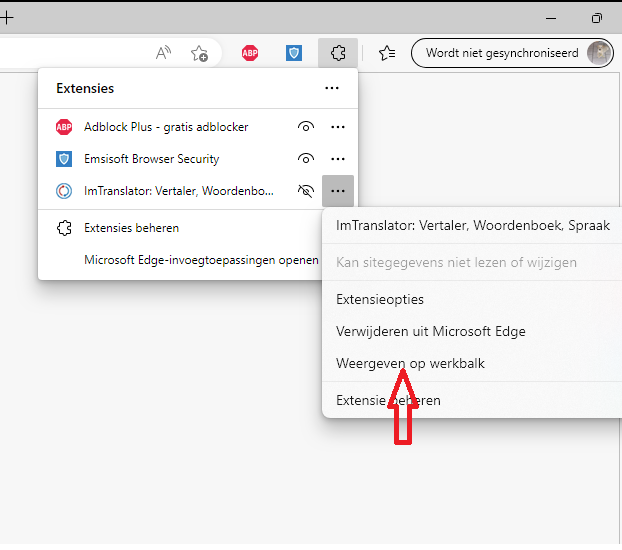Viewport: 622px width, 550px height.
Task: Open the Favorites list icon
Action: coord(387,53)
